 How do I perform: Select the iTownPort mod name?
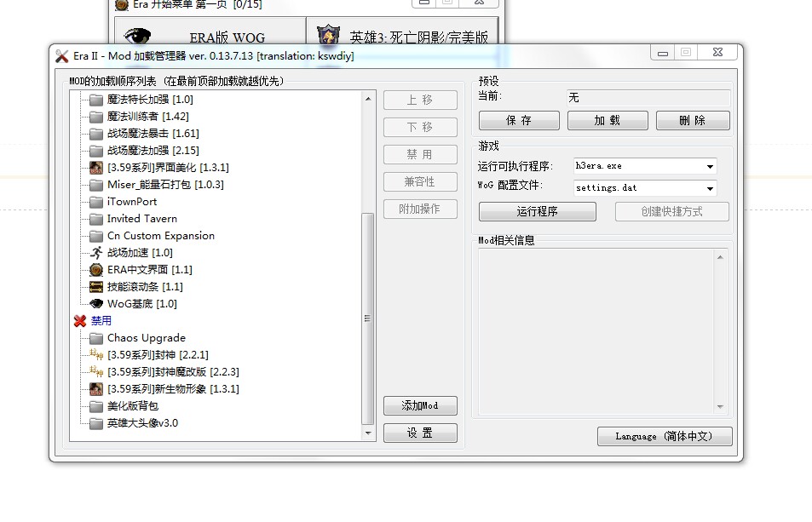132,202
